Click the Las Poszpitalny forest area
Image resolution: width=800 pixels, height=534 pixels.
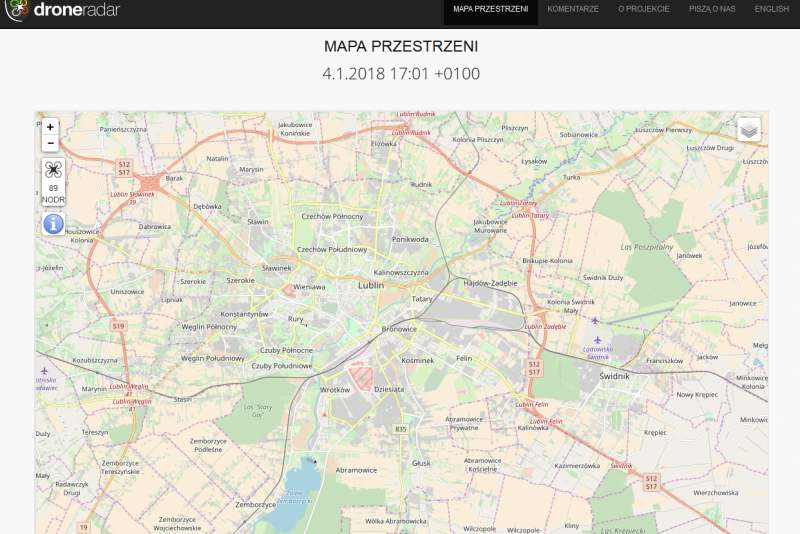(647, 246)
